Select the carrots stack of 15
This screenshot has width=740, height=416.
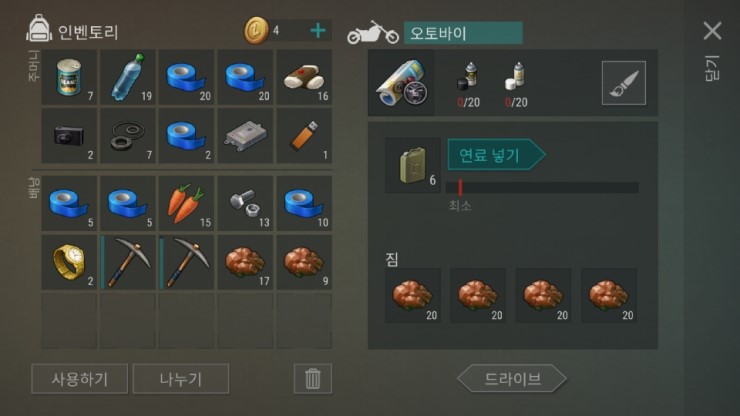point(186,204)
